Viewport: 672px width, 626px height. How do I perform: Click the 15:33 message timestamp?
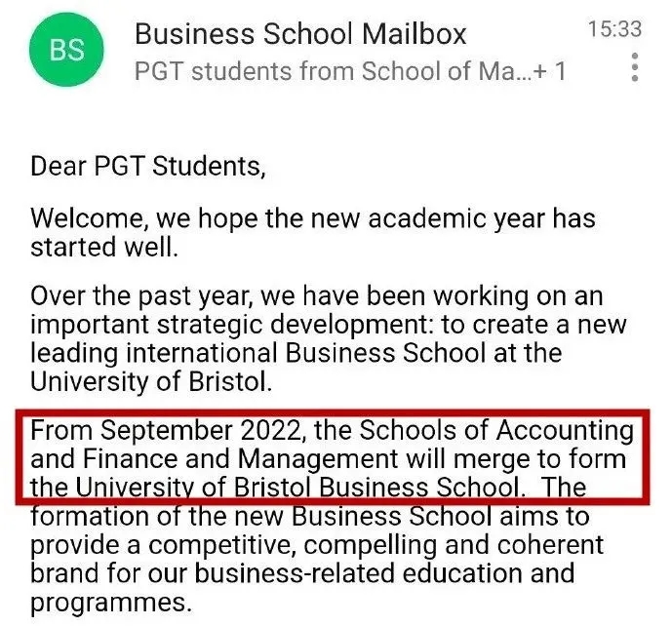tap(615, 29)
